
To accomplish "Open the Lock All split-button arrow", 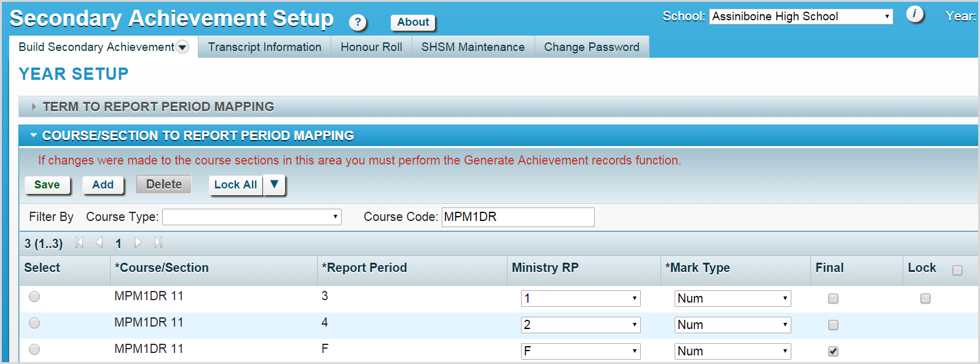I will (x=275, y=185).
